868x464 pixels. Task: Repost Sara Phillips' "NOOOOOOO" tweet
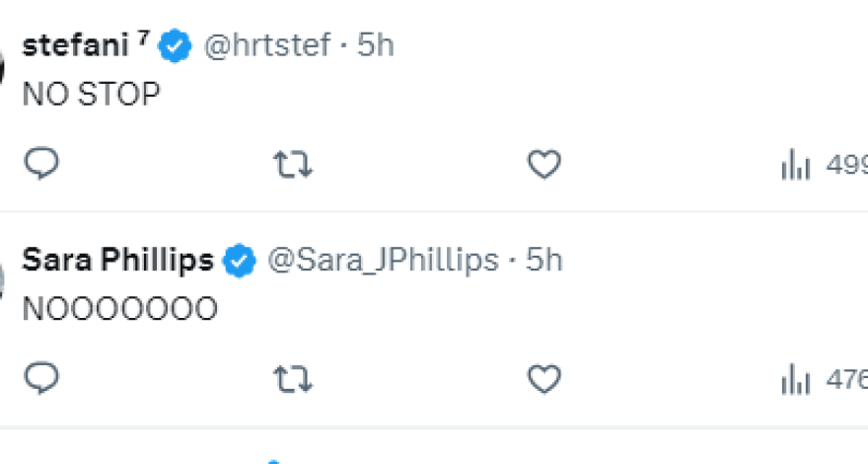292,379
